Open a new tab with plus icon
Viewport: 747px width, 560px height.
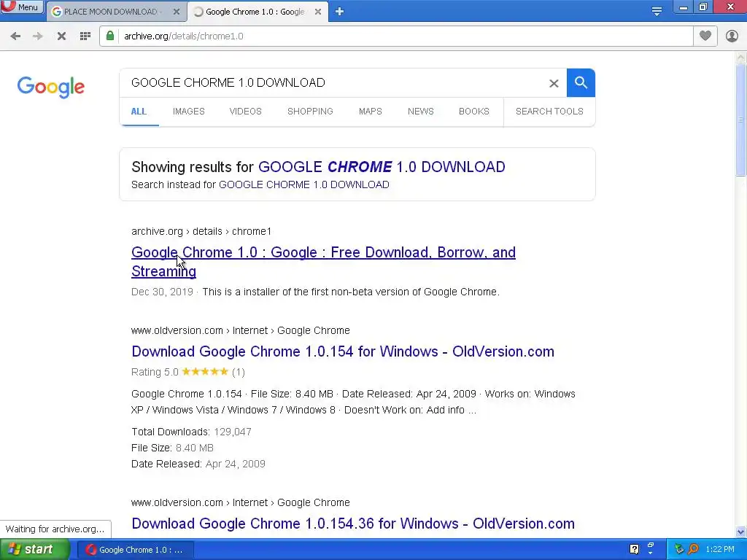(339, 12)
